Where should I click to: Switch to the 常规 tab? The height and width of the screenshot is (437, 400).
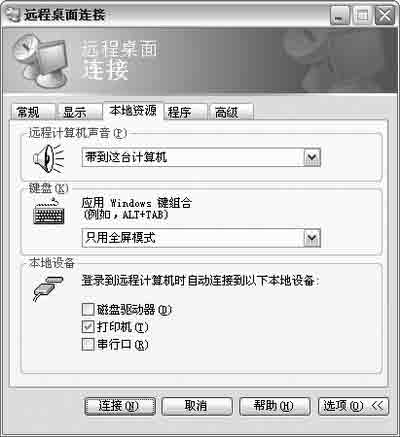(33, 112)
